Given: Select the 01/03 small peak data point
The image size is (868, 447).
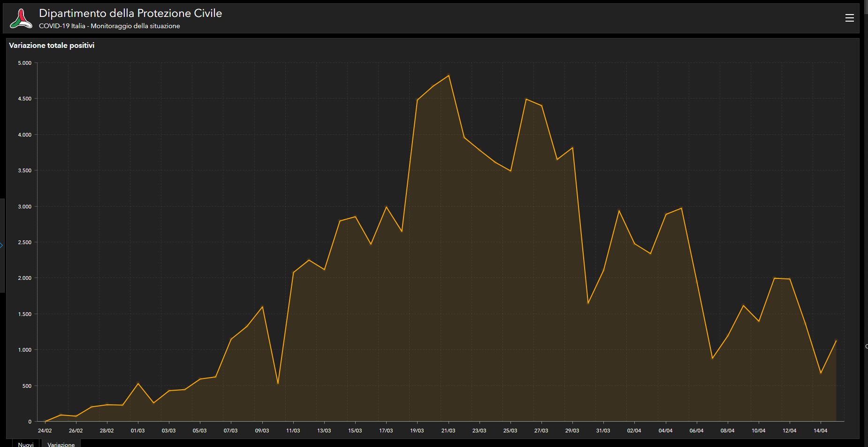Looking at the screenshot, I should (x=138, y=384).
